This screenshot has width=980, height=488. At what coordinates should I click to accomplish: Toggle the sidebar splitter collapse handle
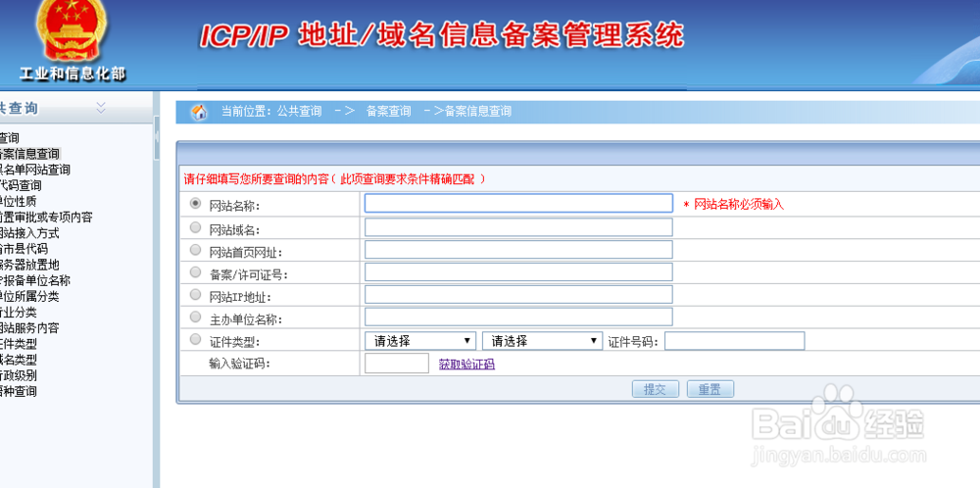156,137
